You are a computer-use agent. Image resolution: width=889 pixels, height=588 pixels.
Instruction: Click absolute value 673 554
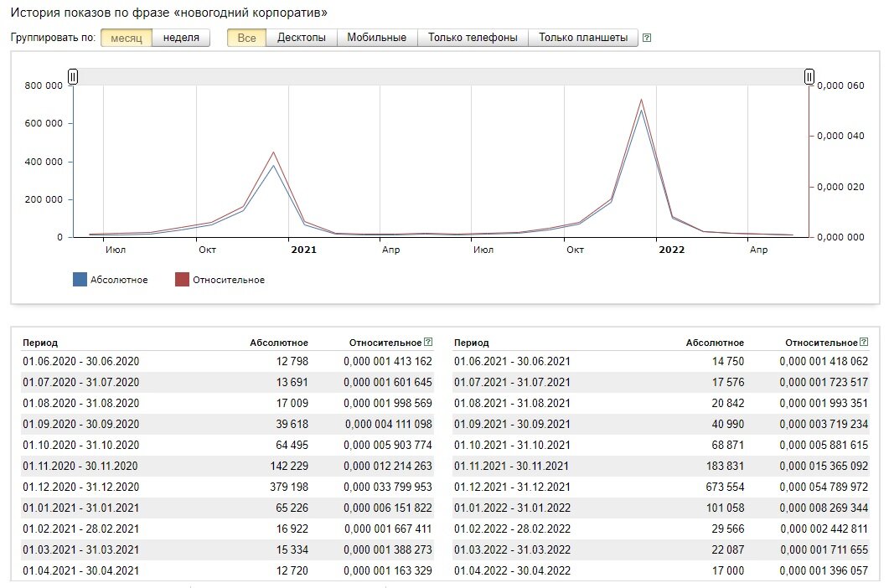point(725,487)
